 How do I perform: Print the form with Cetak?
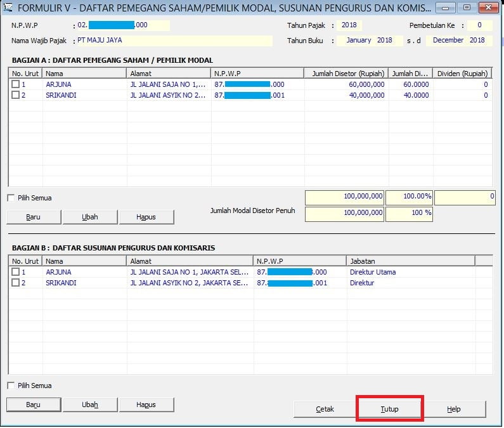tap(325, 410)
